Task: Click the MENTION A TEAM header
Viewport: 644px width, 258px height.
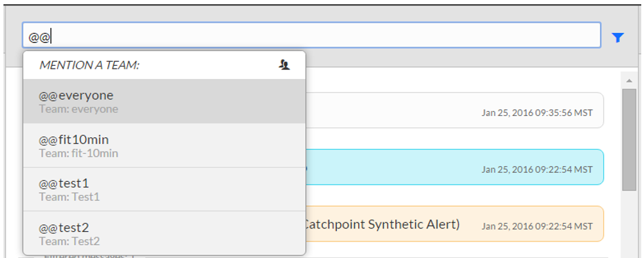Action: click(89, 64)
